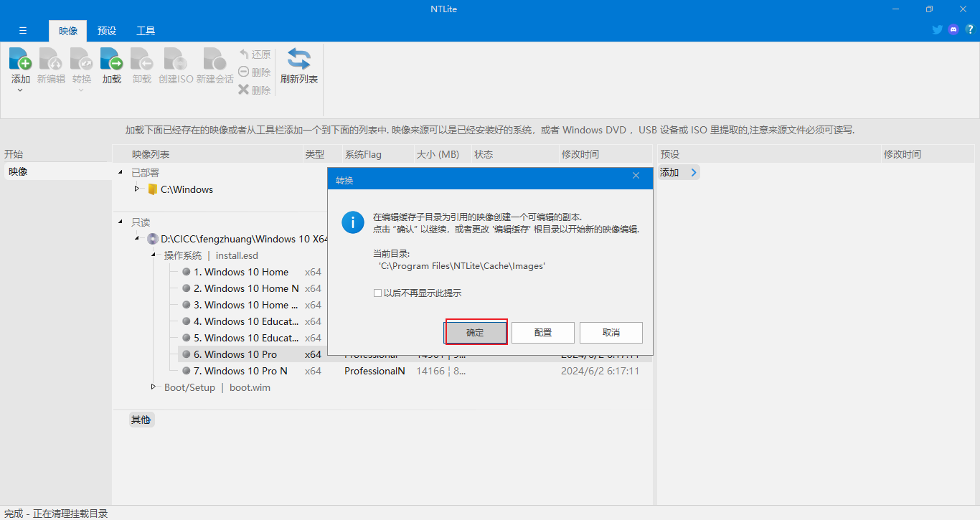Viewport: 980px width, 520px height.
Task: Click the 取消 button
Action: pyautogui.click(x=611, y=333)
